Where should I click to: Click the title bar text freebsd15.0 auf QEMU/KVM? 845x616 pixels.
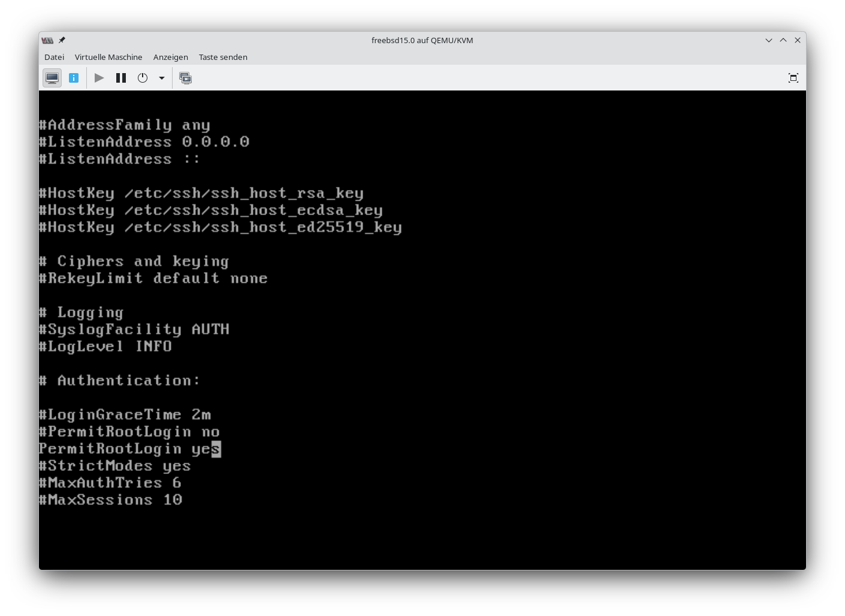422,40
